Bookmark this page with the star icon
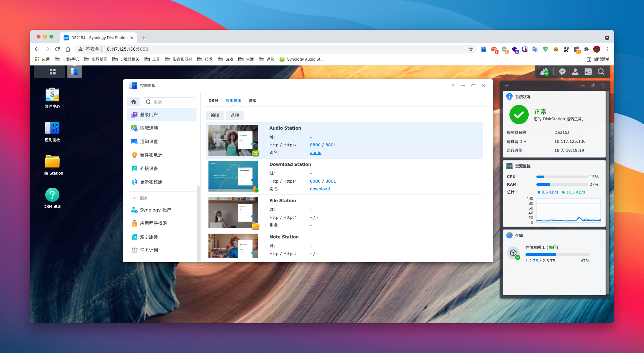The width and height of the screenshot is (644, 353). coord(471,49)
